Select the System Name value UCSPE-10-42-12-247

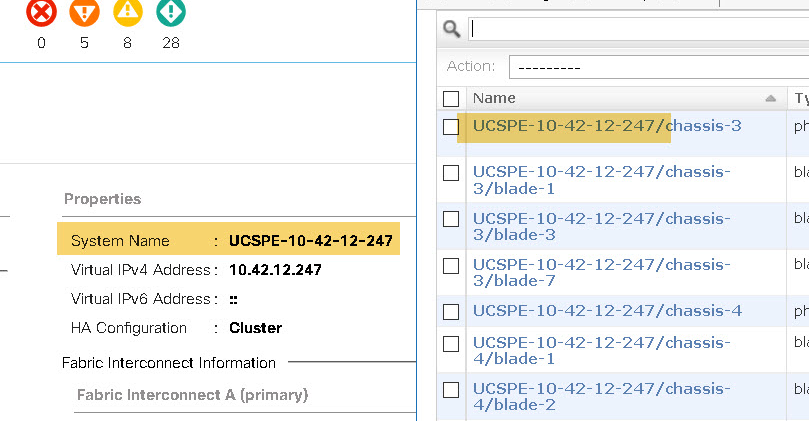point(311,240)
